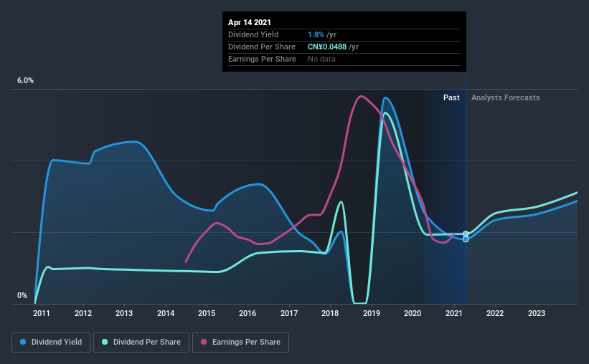The height and width of the screenshot is (364, 589).
Task: Click the 2016 x-axis label
Action: coord(248,313)
